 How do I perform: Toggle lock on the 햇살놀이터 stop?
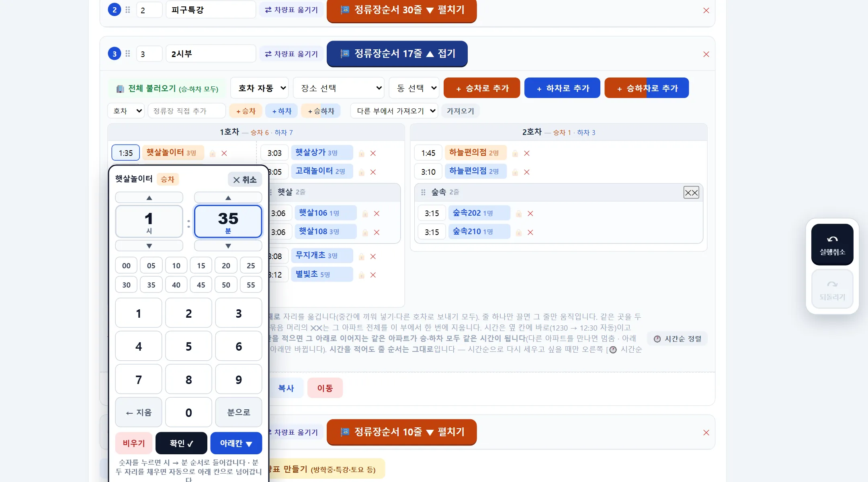click(x=213, y=153)
